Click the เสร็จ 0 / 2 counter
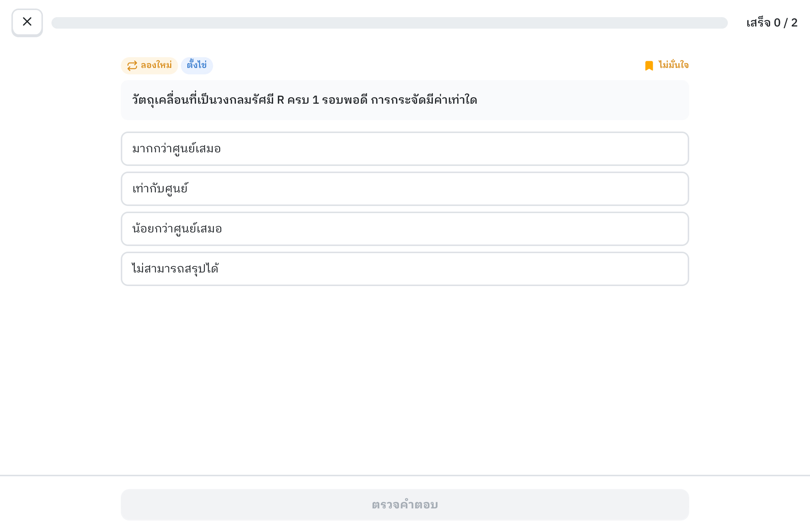Image resolution: width=810 pixels, height=532 pixels. (772, 23)
